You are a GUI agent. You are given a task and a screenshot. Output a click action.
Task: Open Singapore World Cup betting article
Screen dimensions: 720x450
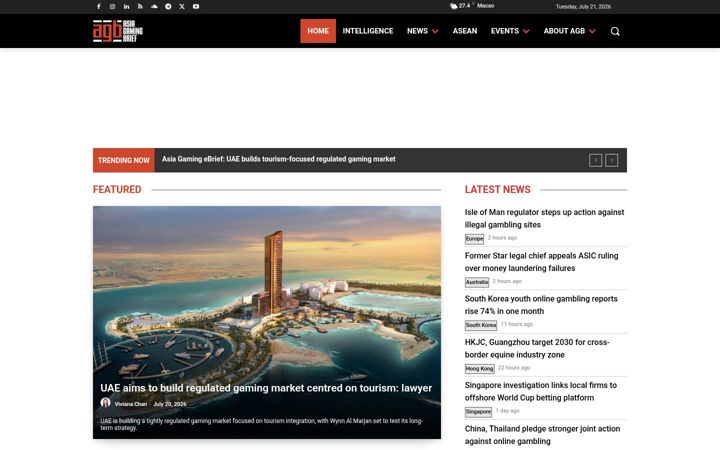pos(540,391)
